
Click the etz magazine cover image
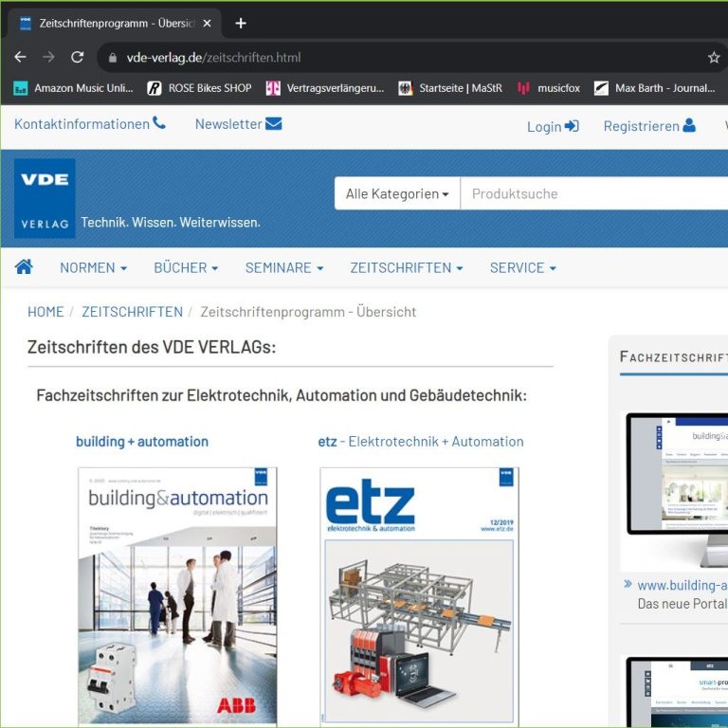click(x=419, y=597)
